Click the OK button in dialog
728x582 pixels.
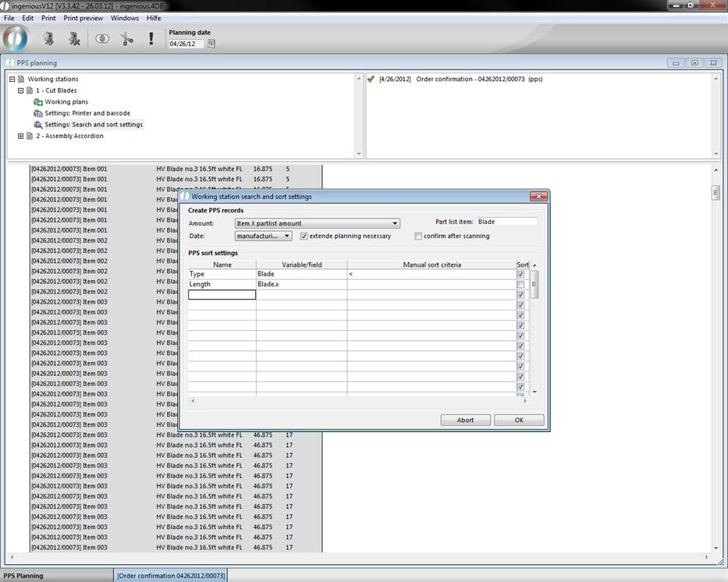519,420
